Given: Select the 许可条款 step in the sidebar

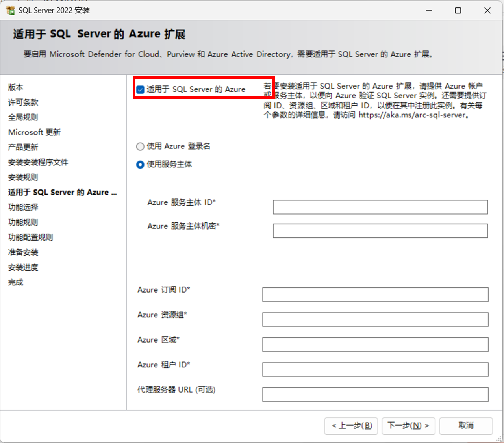Looking at the screenshot, I should (x=23, y=102).
